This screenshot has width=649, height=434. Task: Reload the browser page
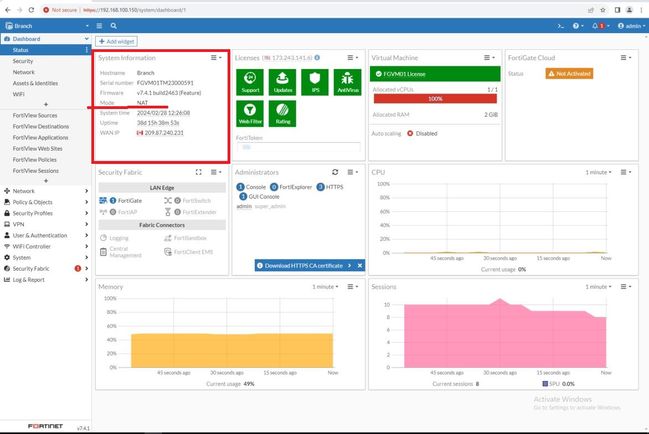(31, 10)
